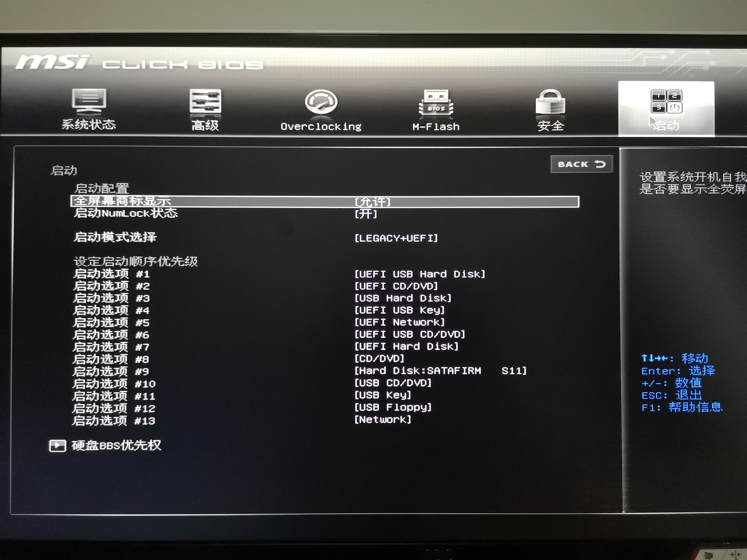747x560 pixels.
Task: Switch to M-Flash tab label
Action: pyautogui.click(x=436, y=127)
